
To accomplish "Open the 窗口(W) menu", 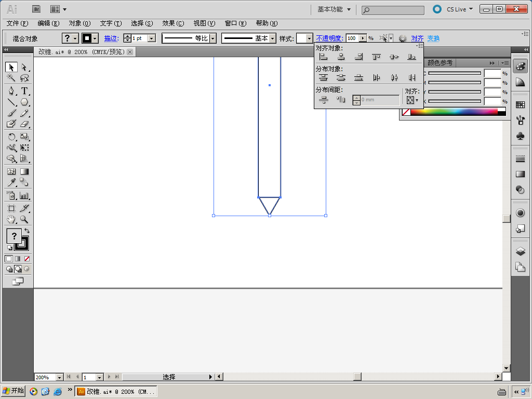I will pyautogui.click(x=235, y=23).
